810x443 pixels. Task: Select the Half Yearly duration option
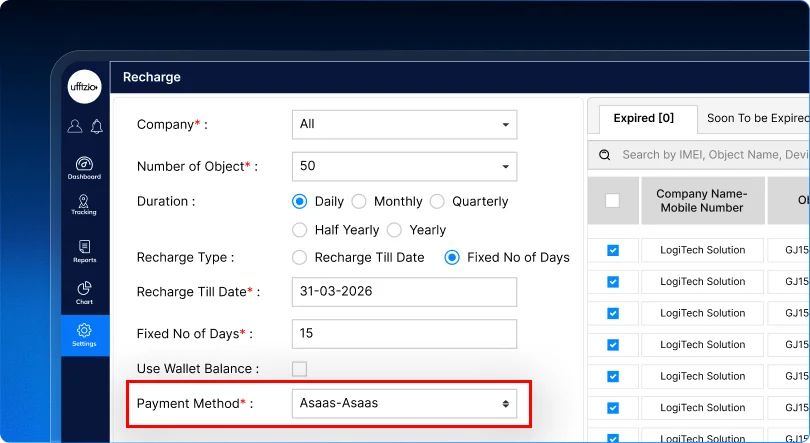coord(300,230)
